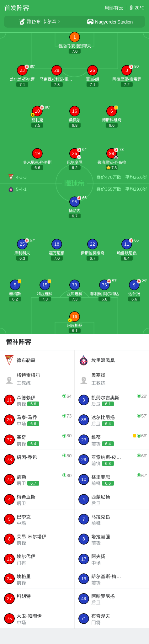Open Nagyerdei Stadion venue info
Image resolution: width=149 pixels, height=644 pixels.
[110, 22]
